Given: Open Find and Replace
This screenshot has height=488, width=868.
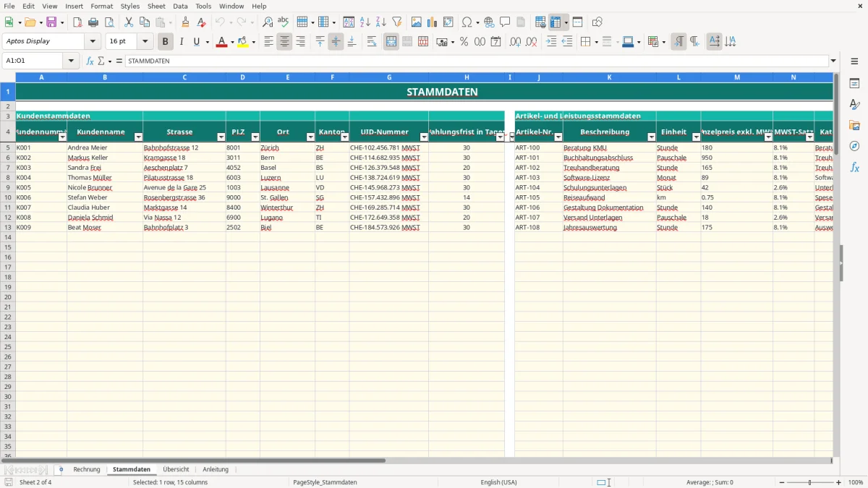Looking at the screenshot, I should (268, 22).
